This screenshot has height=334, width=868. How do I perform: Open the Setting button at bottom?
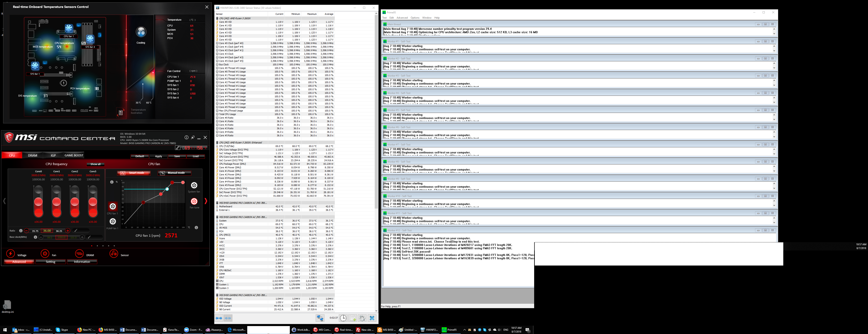click(x=50, y=262)
